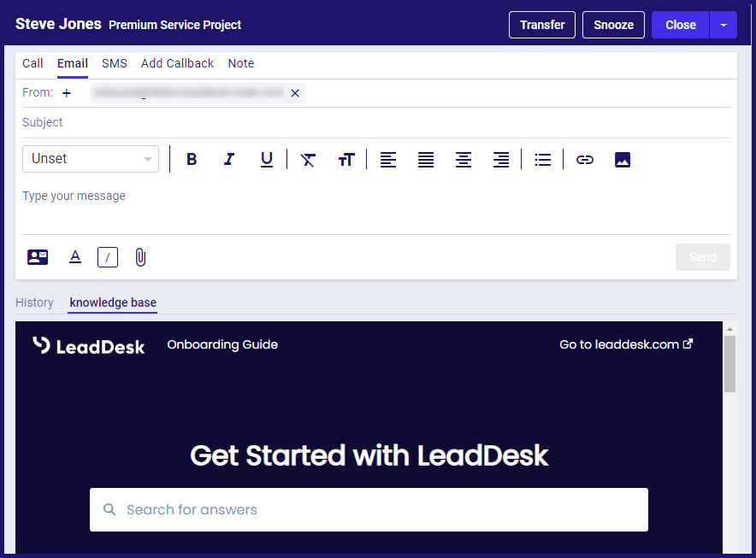The image size is (756, 558).
Task: Insert a bulleted list
Action: click(x=543, y=160)
